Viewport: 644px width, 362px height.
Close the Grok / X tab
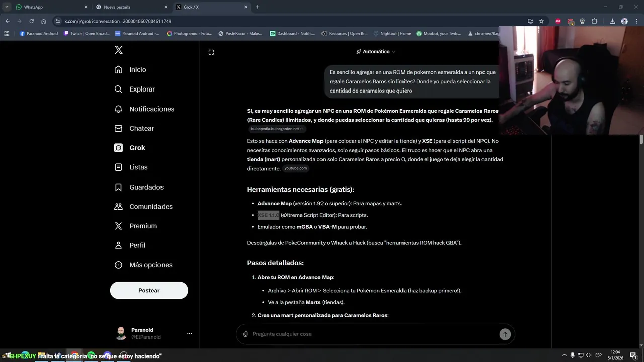[x=246, y=7]
